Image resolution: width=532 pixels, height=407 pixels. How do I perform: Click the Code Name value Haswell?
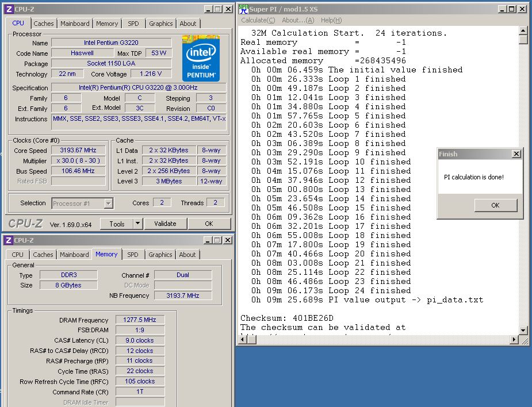(x=82, y=53)
